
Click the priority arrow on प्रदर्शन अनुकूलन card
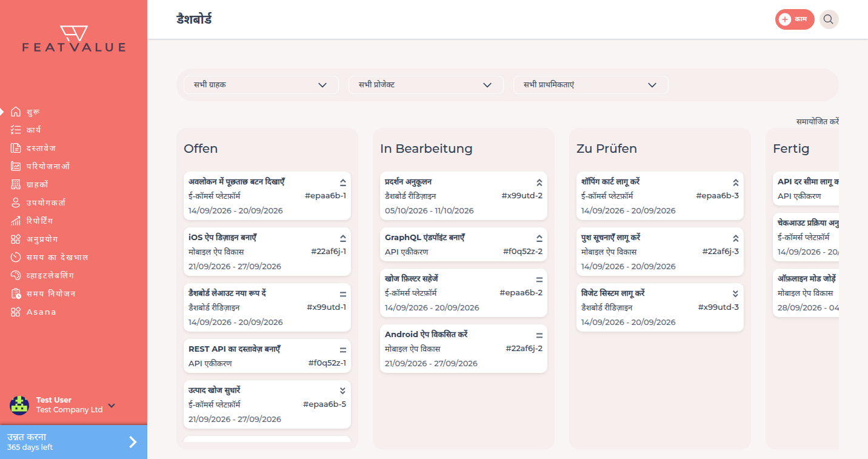tap(539, 182)
